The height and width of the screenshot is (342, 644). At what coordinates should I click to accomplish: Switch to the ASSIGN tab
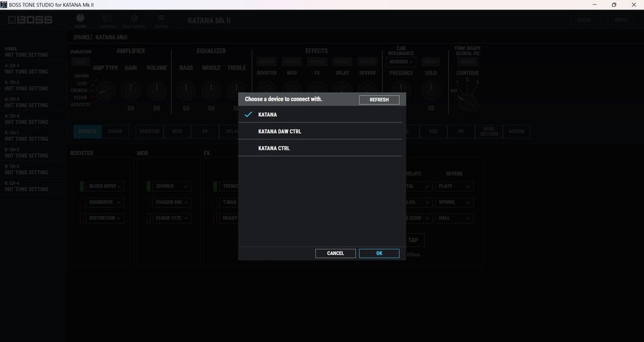(517, 131)
